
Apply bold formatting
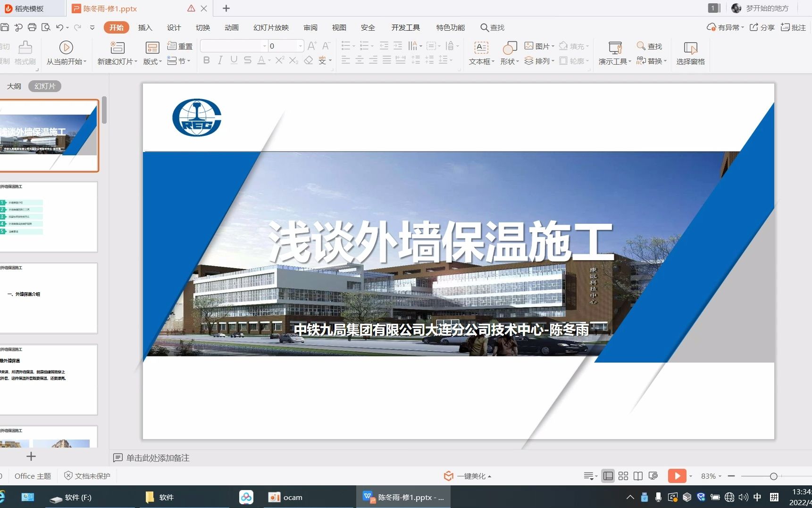point(206,60)
